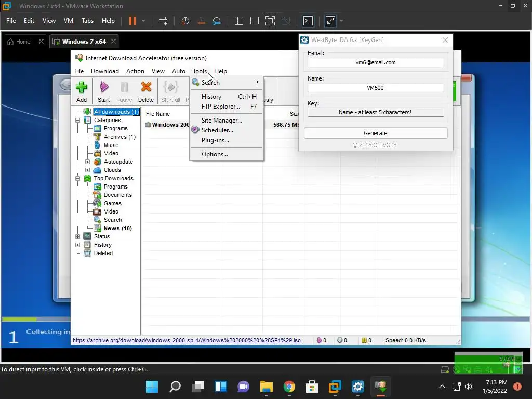Select Programs under Top Downloads
The width and height of the screenshot is (532, 399).
(115, 187)
